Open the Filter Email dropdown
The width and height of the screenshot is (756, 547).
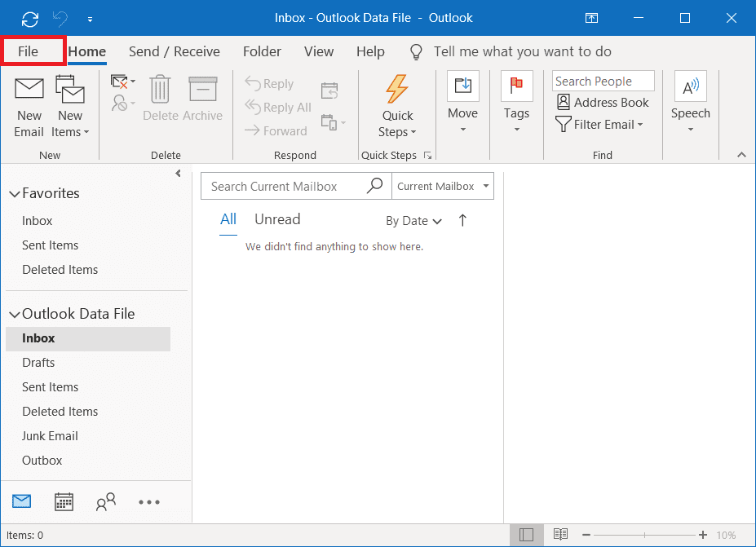pos(599,125)
